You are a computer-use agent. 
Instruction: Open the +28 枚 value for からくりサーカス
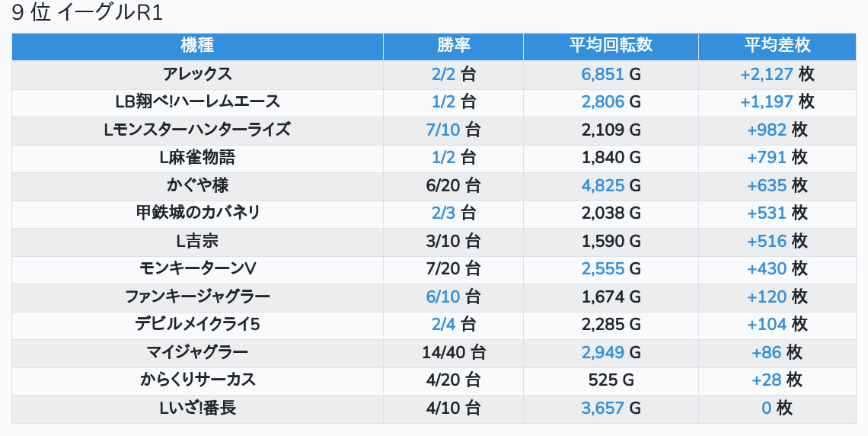777,380
